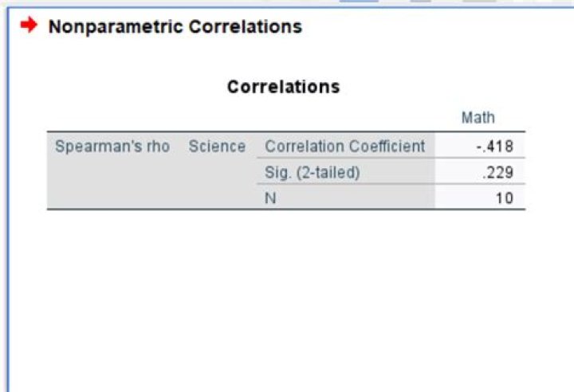
Task: Click the .229 significance value cell
Action: (x=504, y=172)
